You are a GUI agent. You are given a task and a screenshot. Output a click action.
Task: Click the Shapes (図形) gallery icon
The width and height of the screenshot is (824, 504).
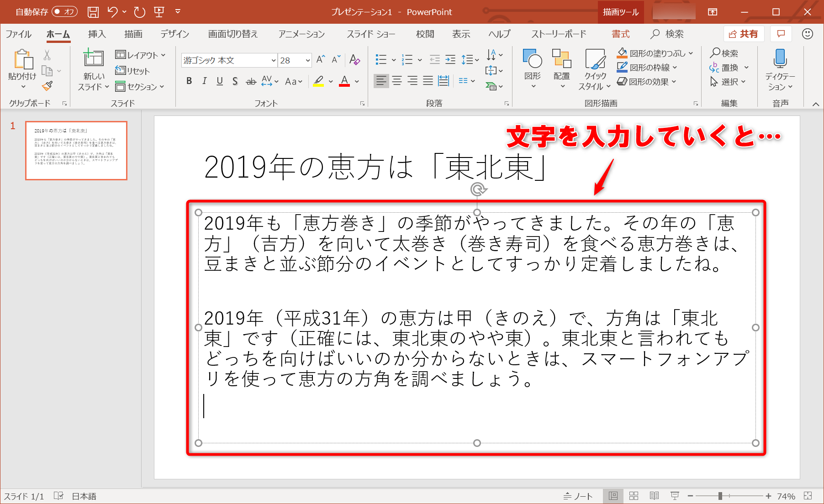click(533, 58)
